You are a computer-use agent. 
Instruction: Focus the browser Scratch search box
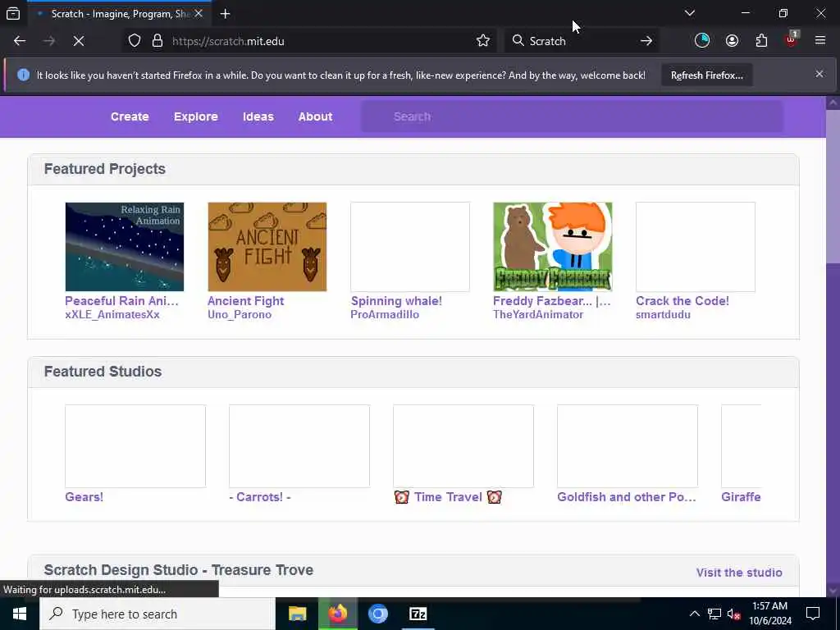(582, 41)
